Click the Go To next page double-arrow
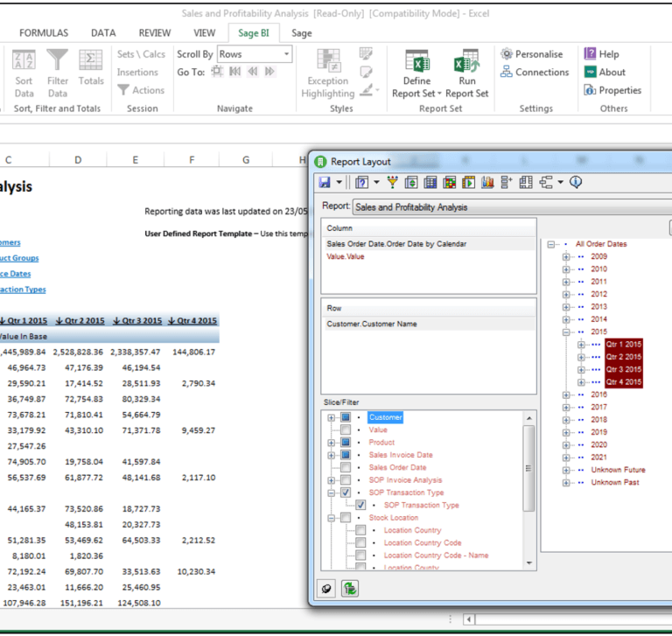This screenshot has height=636, width=672. (x=270, y=72)
